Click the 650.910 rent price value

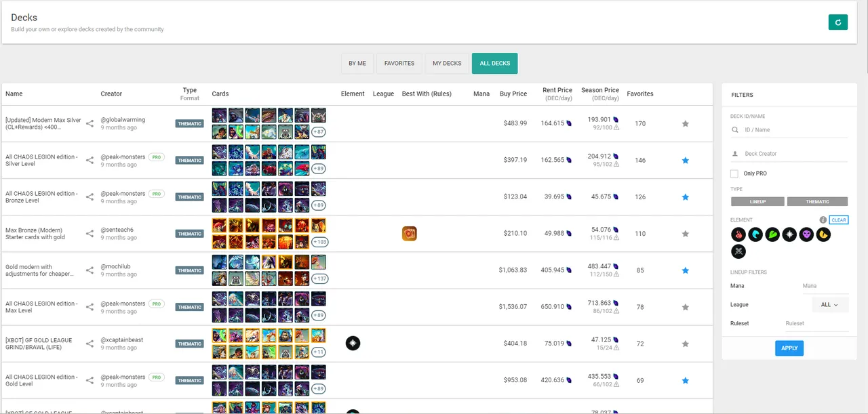click(x=553, y=307)
